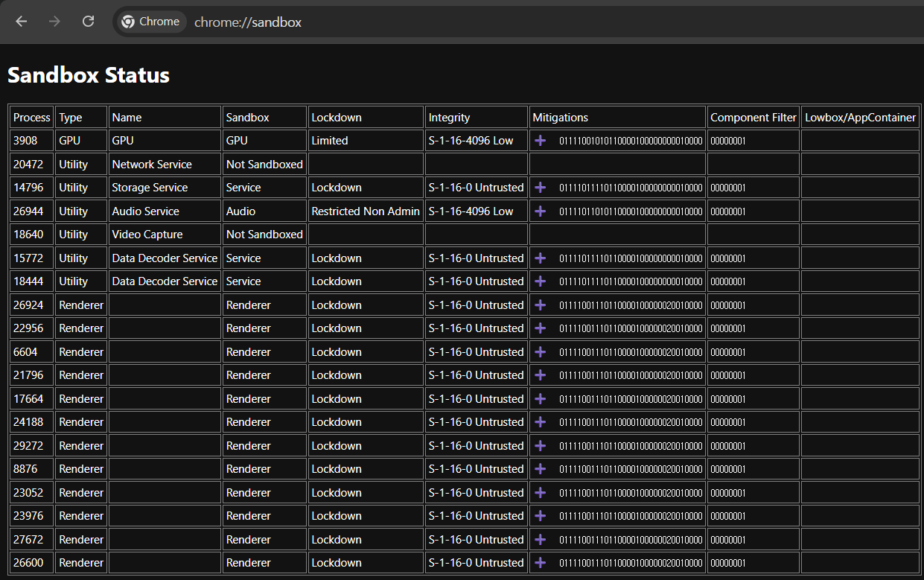Expand mitigations for process 15772

[x=541, y=258]
